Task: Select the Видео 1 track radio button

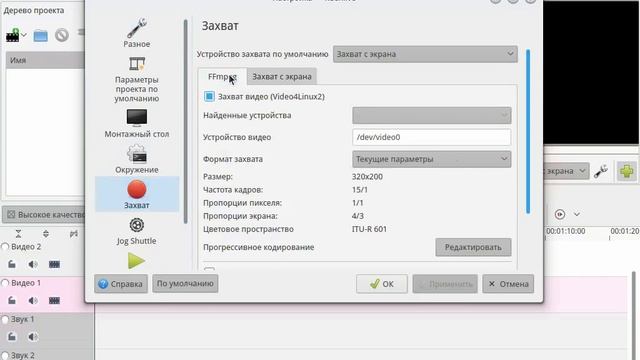Action: [5, 283]
